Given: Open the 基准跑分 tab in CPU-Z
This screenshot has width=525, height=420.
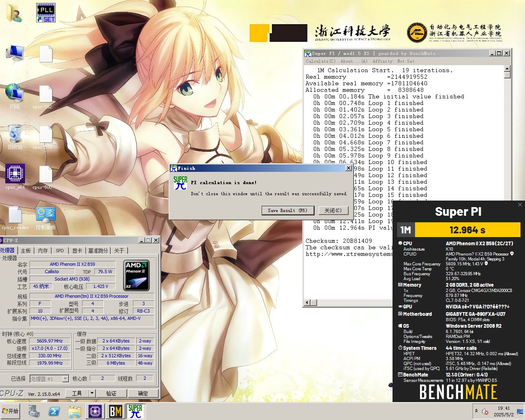Looking at the screenshot, I should click(x=98, y=251).
